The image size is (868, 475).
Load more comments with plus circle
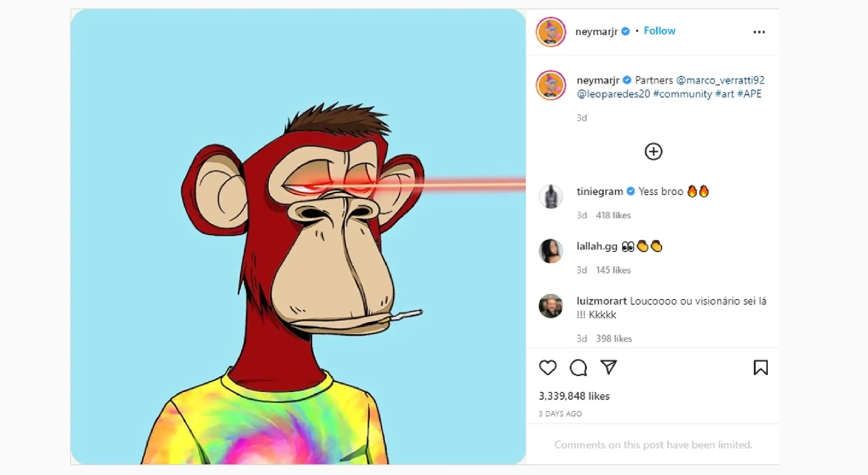tap(653, 152)
